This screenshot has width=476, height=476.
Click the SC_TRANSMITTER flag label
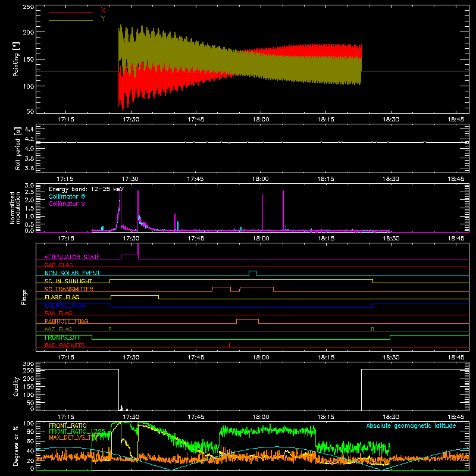point(69,289)
